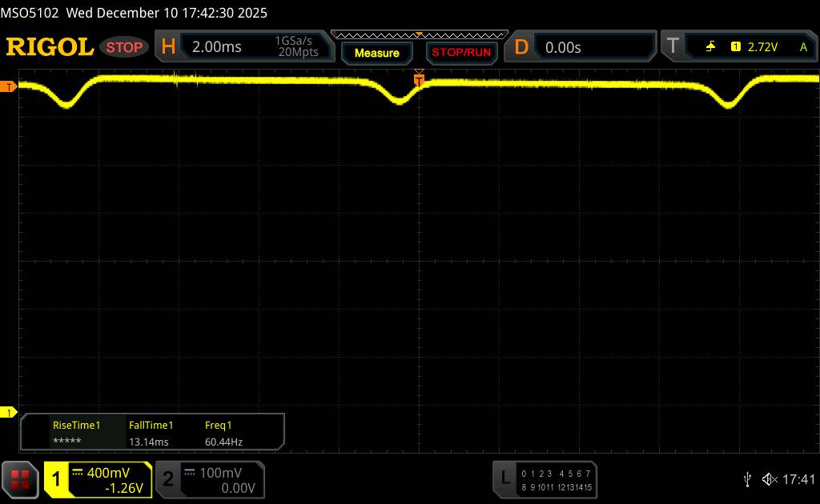820x504 pixels.
Task: Select the orange trigger level marker on left edge
Action: pyautogui.click(x=9, y=86)
